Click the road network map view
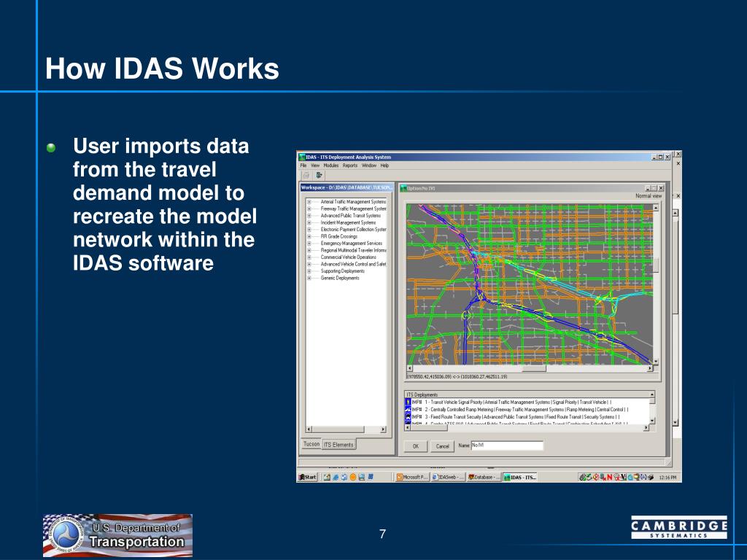The width and height of the screenshot is (747, 560). click(x=530, y=284)
